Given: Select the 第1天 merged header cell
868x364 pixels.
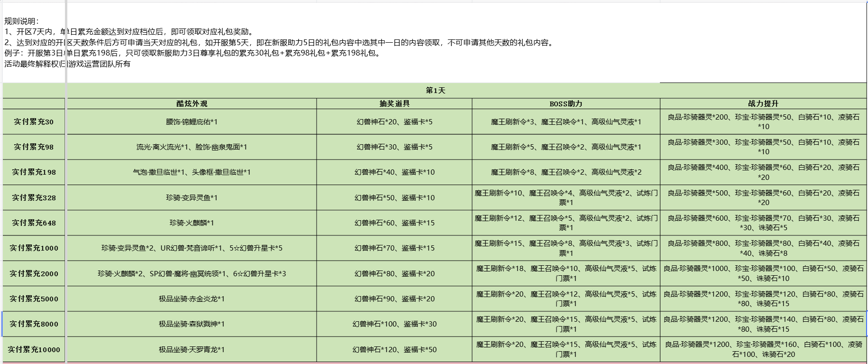Looking at the screenshot, I should point(435,90).
